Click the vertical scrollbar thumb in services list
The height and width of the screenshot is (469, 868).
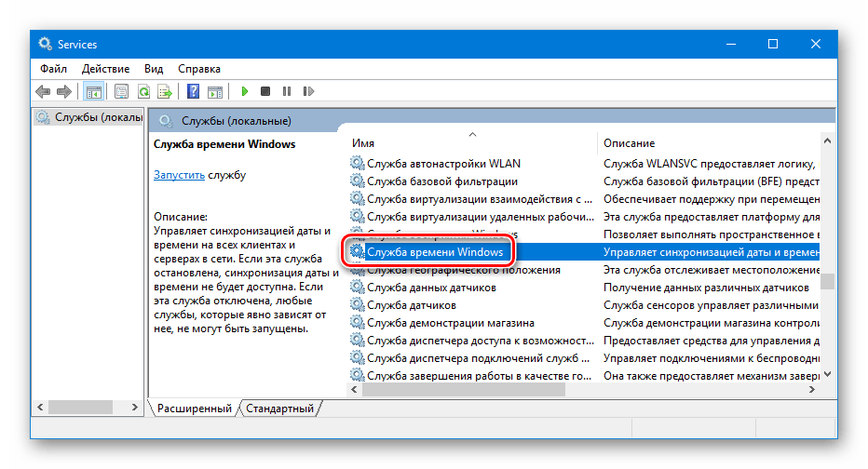pyautogui.click(x=827, y=281)
